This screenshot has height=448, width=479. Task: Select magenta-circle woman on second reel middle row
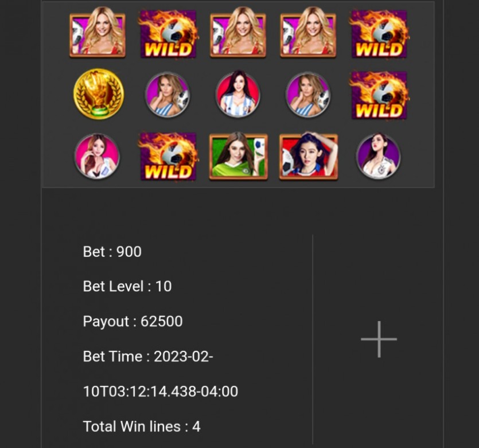pos(168,95)
